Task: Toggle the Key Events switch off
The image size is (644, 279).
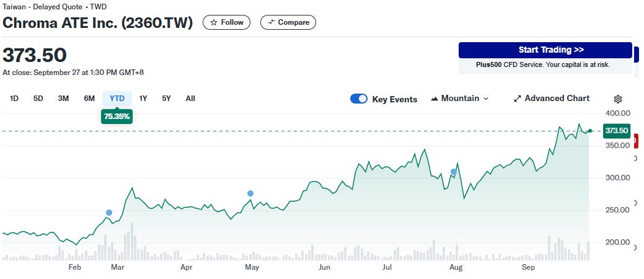Action: (358, 99)
